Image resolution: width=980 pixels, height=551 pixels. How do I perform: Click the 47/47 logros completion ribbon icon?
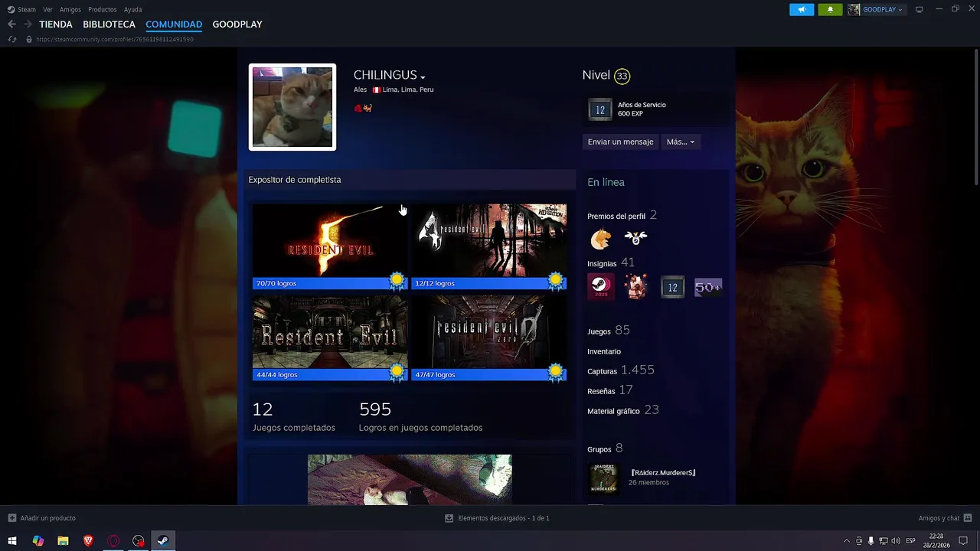point(556,373)
